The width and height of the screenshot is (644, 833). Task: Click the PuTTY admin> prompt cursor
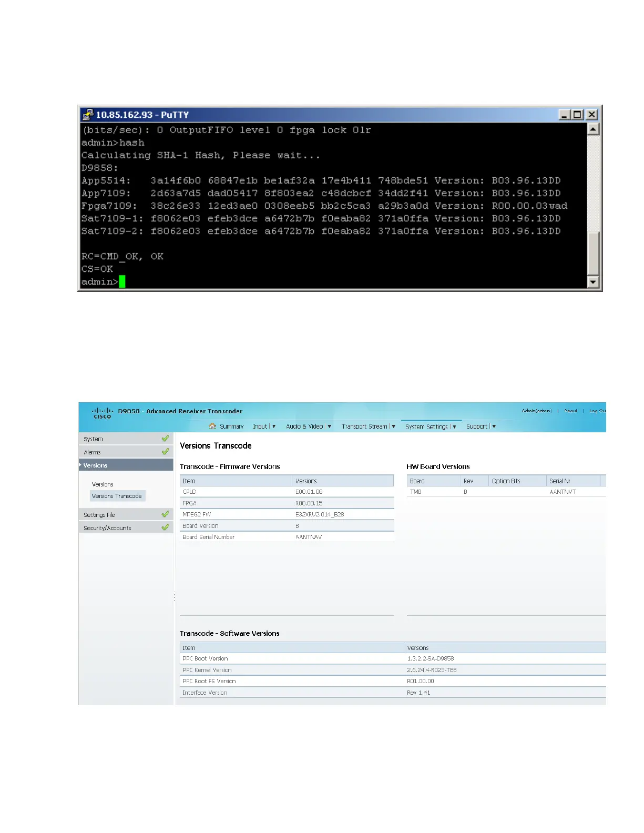point(122,282)
